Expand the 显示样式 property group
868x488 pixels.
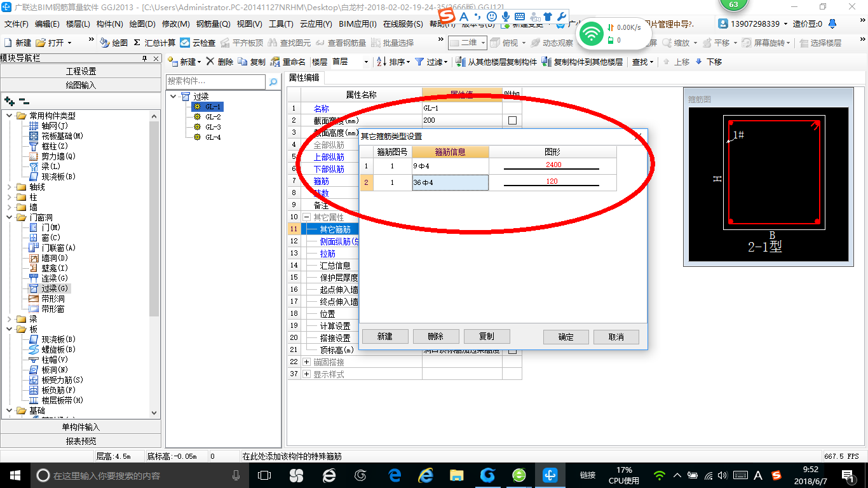tap(307, 374)
